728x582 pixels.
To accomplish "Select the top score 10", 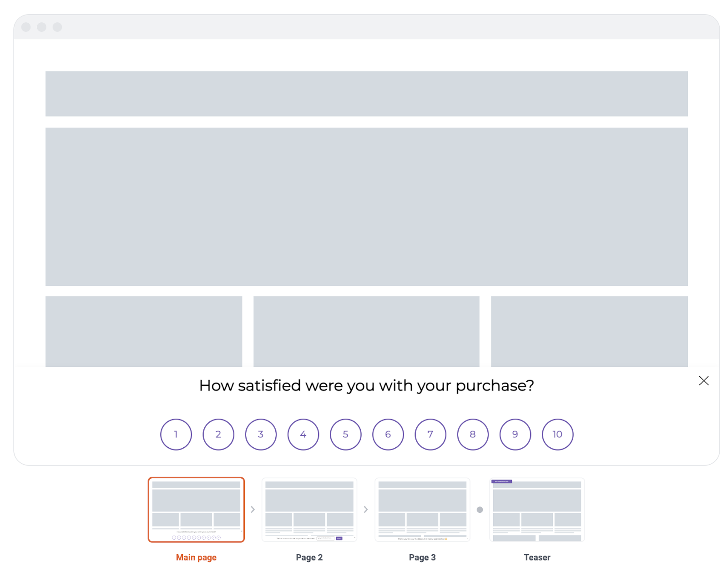I will (x=557, y=434).
